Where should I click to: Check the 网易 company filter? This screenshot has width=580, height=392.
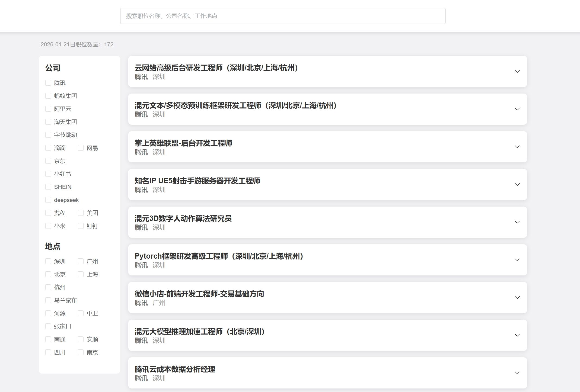click(81, 148)
